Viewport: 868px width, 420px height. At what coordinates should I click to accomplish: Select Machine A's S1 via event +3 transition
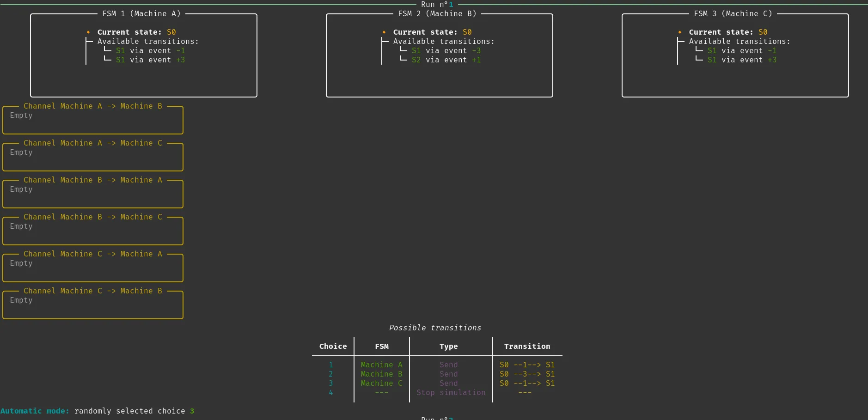tap(150, 60)
